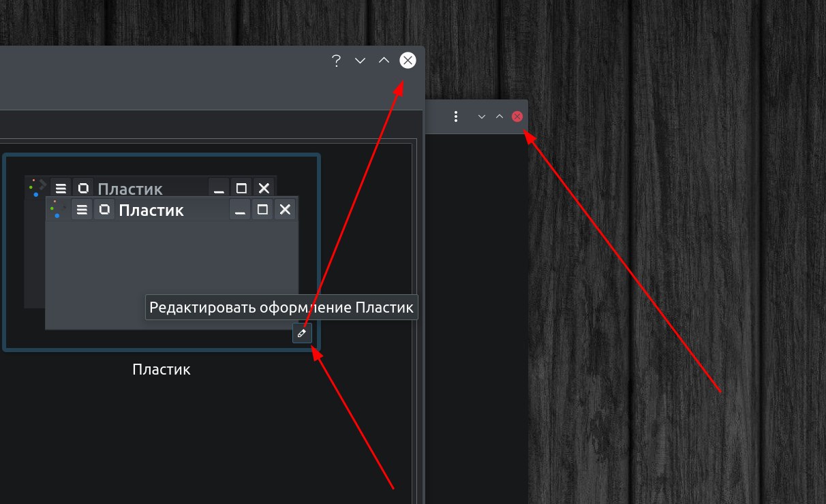Close the back window with the red button
The image size is (826, 504).
pos(517,116)
